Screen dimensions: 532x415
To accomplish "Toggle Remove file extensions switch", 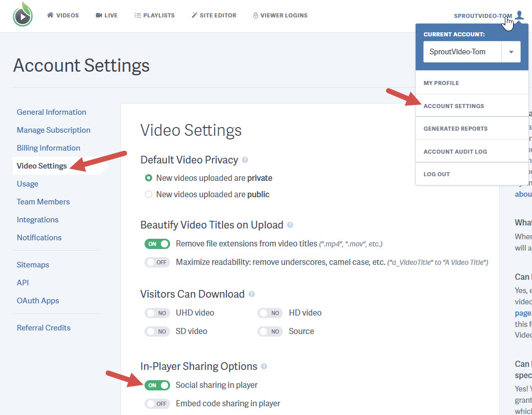I will 157,244.
